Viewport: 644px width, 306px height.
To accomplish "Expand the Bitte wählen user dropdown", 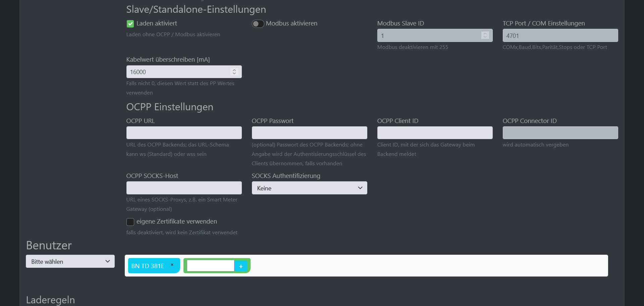I will (70, 261).
